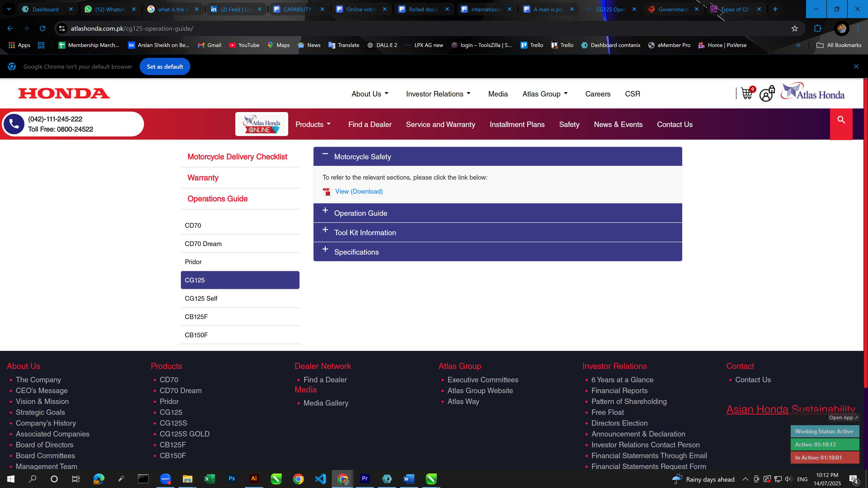Open Excel from the taskbar

pos(209,479)
